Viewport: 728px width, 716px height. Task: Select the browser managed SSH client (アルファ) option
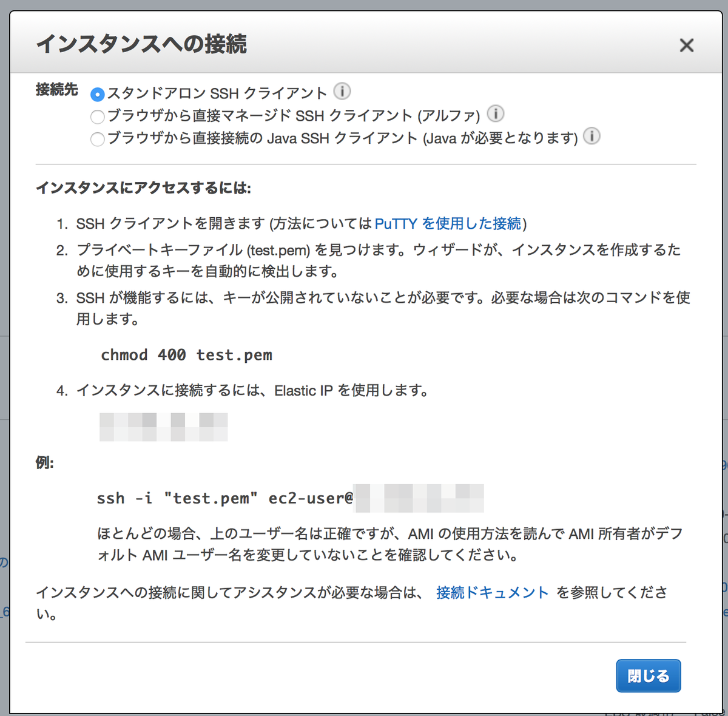[x=97, y=117]
